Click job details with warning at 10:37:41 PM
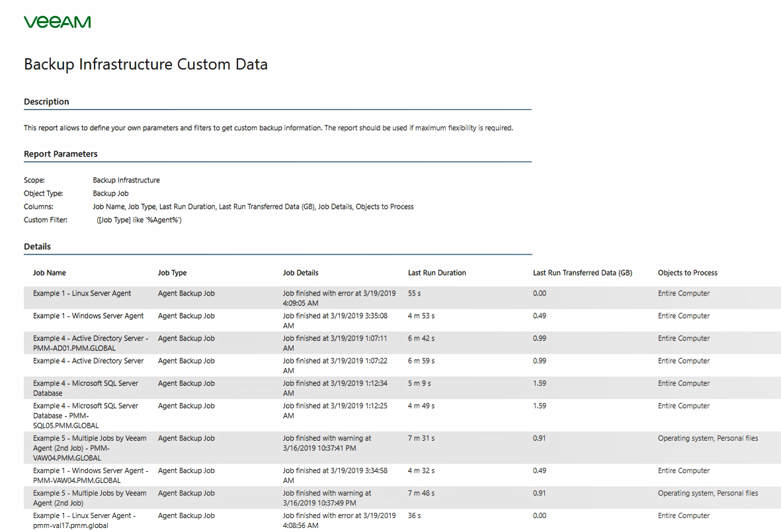 [327, 443]
